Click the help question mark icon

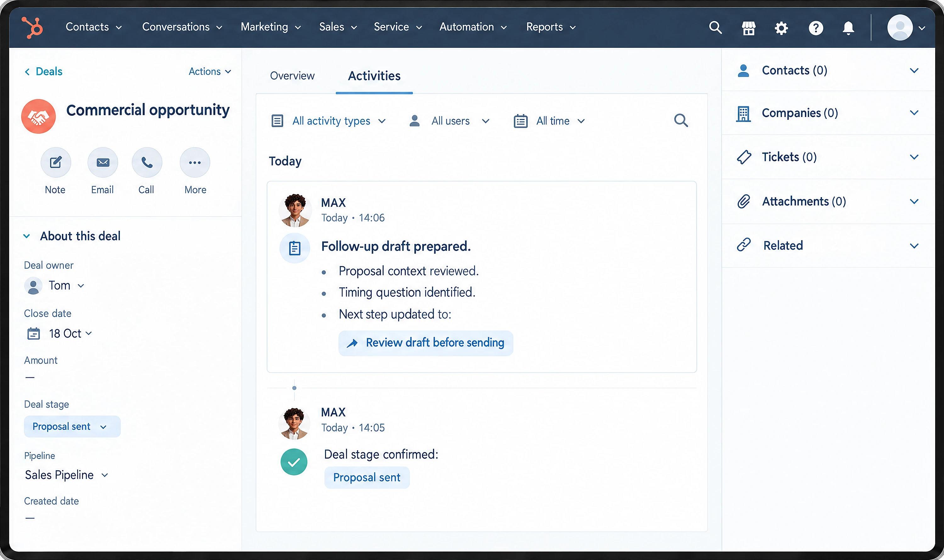[x=816, y=28]
